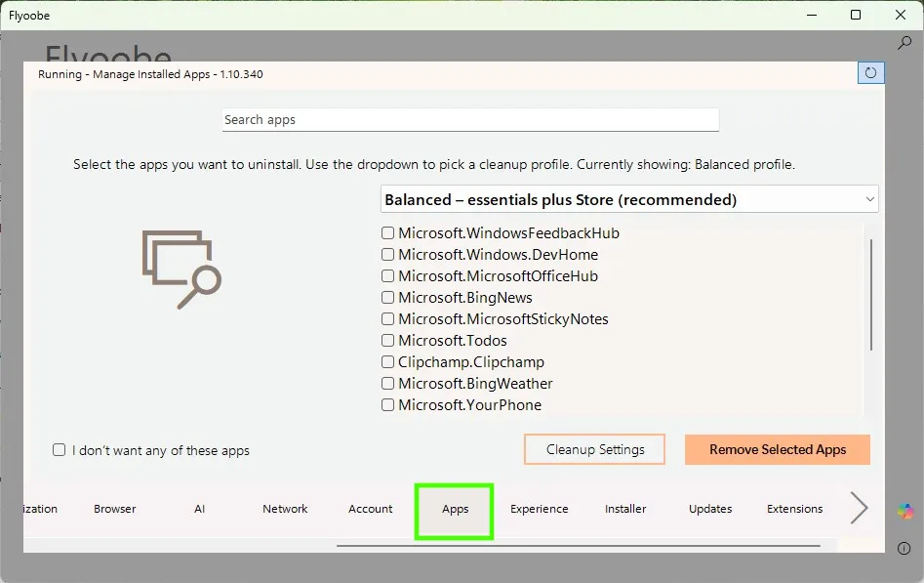Click the Cleanup Settings button
This screenshot has width=924, height=583.
(594, 449)
